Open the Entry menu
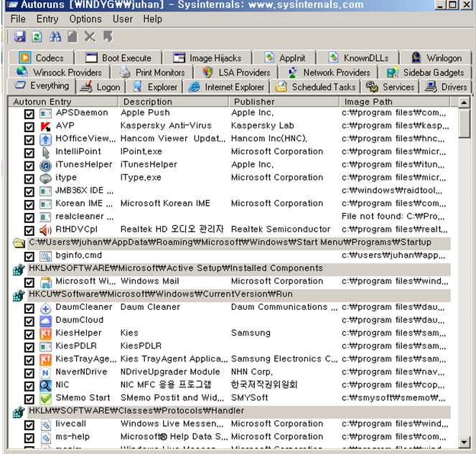Viewport: 476px width, 454px height. pyautogui.click(x=47, y=19)
